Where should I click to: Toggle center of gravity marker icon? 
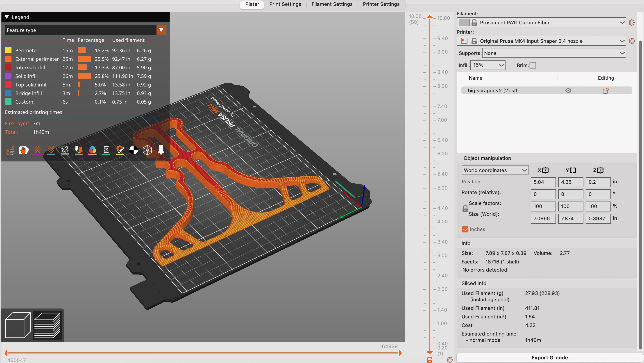pos(134,150)
